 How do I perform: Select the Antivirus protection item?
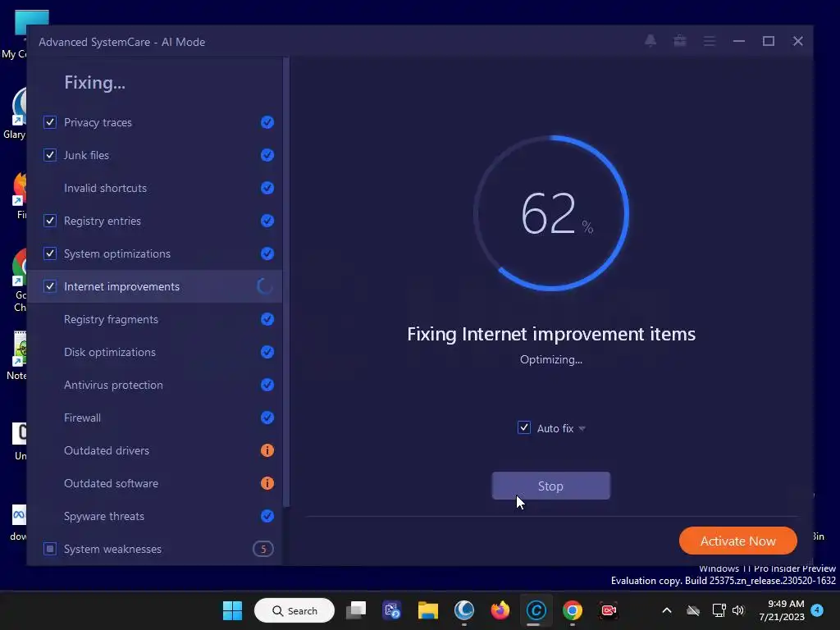(x=154, y=385)
